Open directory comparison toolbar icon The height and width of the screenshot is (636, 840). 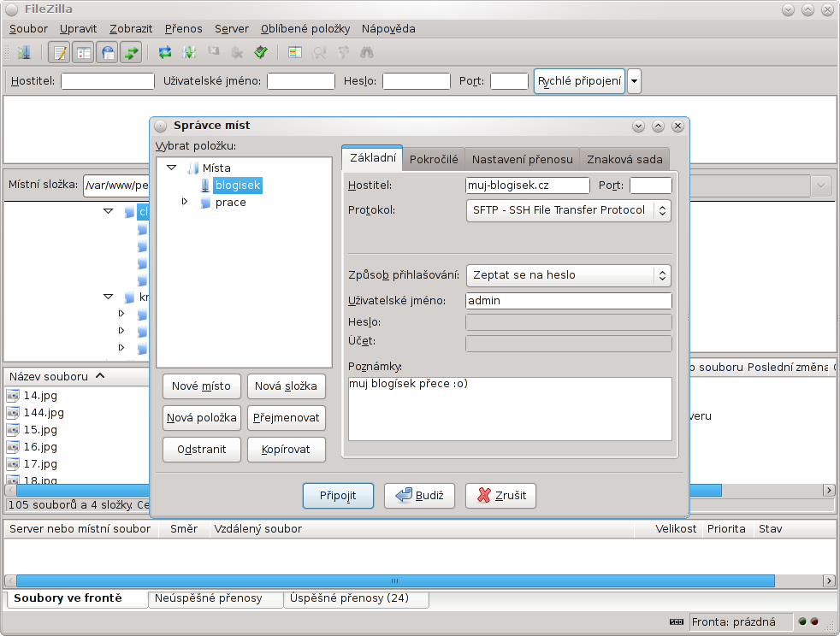(295, 52)
